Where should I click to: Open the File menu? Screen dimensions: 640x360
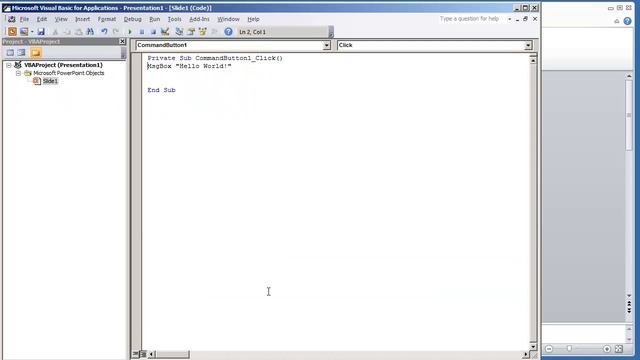pos(24,19)
